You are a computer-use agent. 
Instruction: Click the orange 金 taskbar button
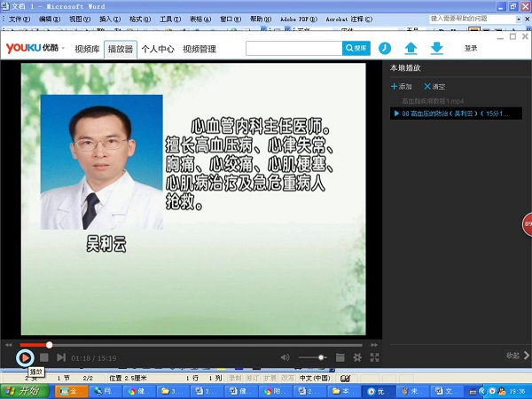tap(72, 391)
